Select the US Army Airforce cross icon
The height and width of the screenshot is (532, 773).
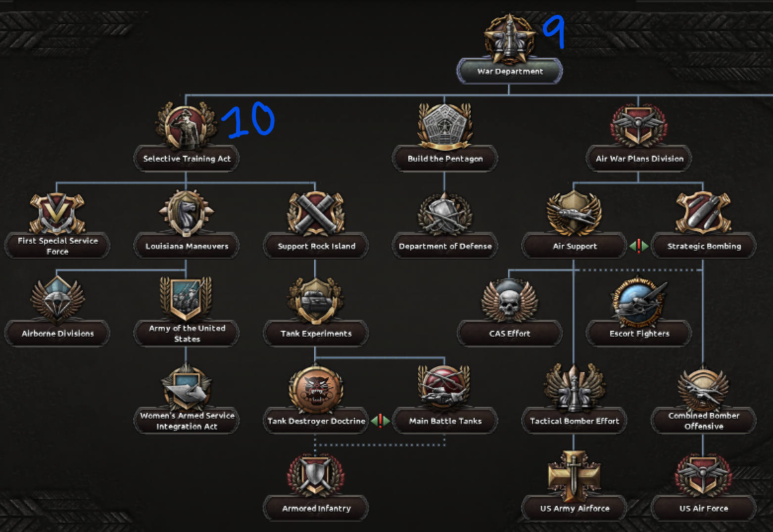pyautogui.click(x=574, y=476)
